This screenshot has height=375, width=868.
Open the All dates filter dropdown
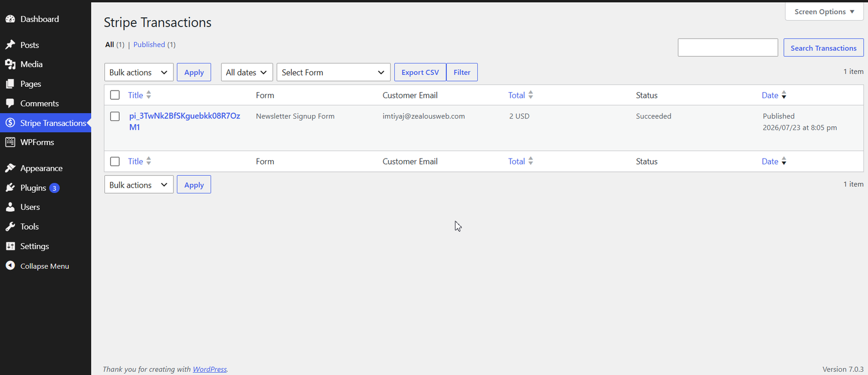pos(247,72)
